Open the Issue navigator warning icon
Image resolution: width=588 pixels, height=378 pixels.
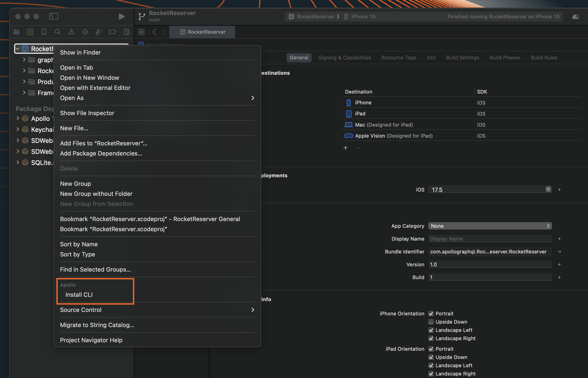pyautogui.click(x=71, y=32)
